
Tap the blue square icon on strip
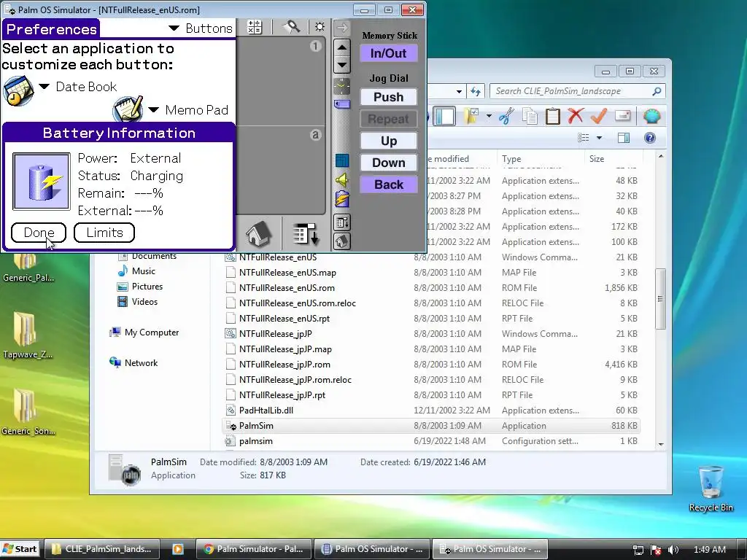click(x=342, y=160)
